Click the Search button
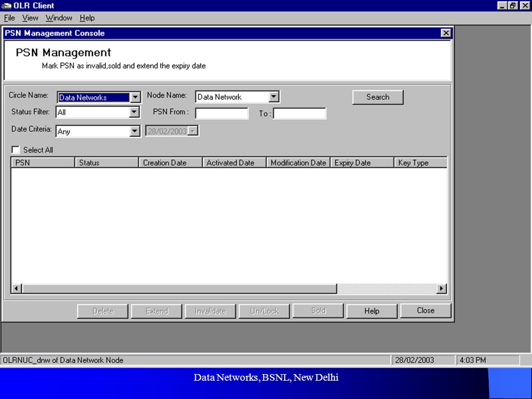Viewport: 532px width, 399px height. tap(377, 97)
